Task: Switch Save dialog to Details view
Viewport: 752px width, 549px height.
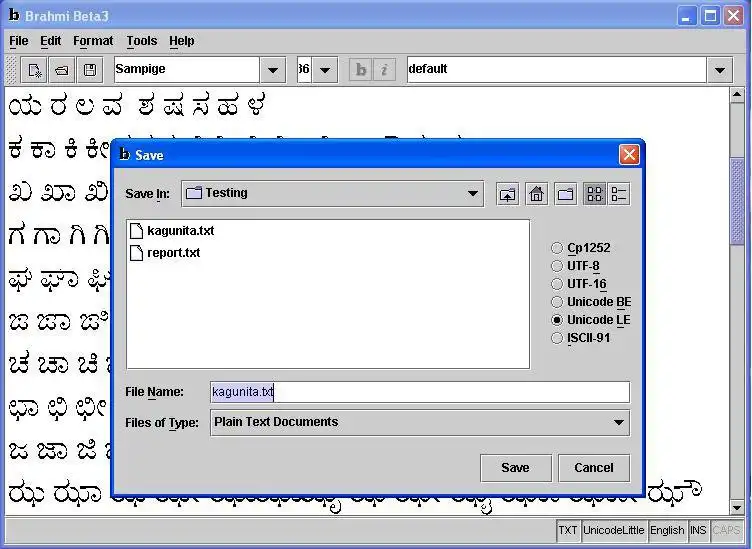Action: point(619,194)
